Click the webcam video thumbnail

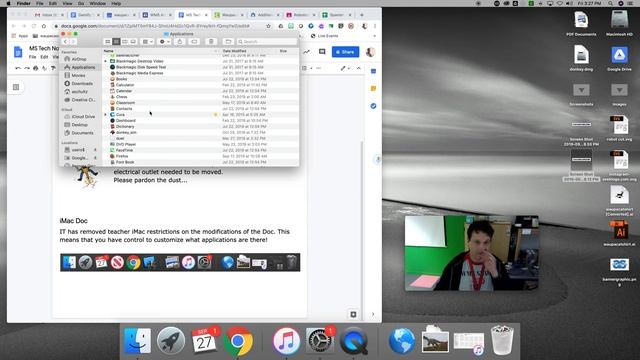pos(471,253)
